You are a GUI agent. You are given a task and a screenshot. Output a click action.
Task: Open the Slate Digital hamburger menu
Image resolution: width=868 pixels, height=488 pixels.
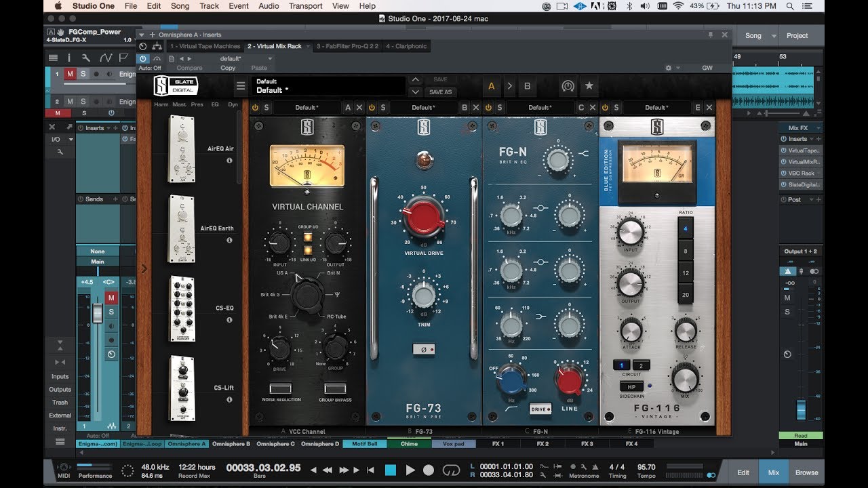(241, 86)
